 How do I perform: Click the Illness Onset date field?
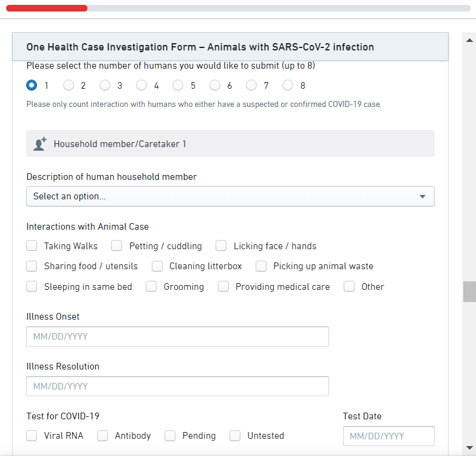pyautogui.click(x=177, y=337)
